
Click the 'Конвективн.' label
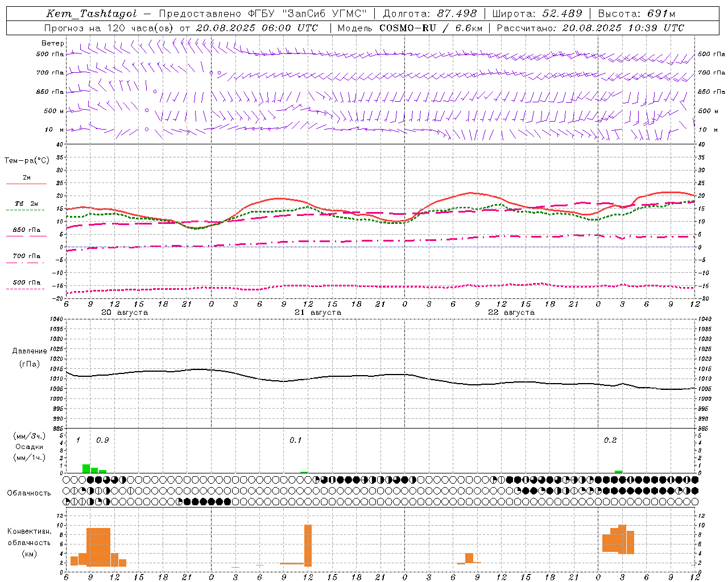30,531
